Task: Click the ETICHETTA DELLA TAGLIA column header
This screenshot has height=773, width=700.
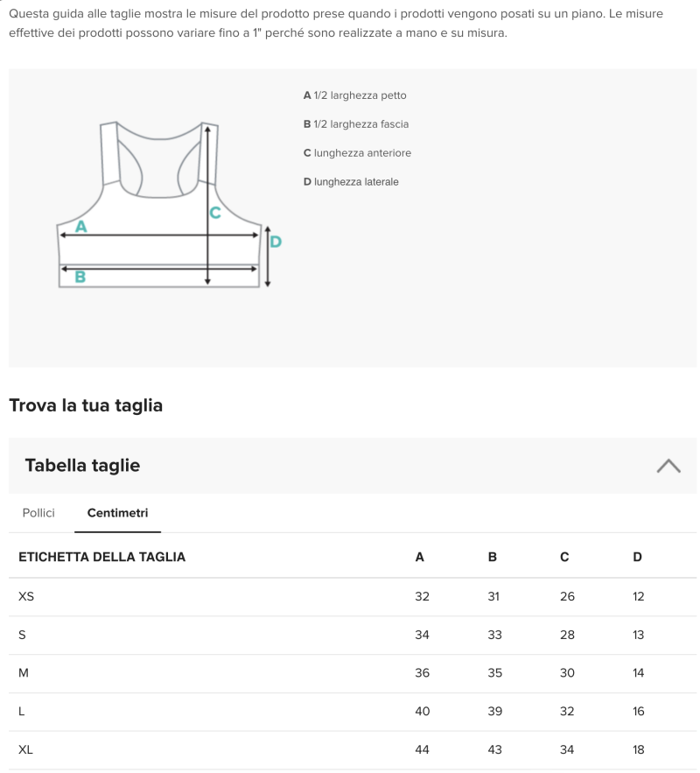Action: click(x=101, y=557)
